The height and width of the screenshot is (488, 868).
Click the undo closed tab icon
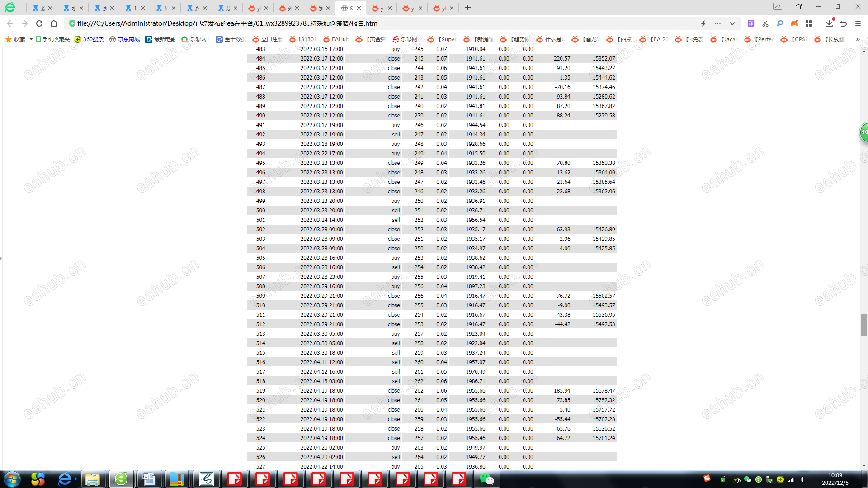pos(844,23)
